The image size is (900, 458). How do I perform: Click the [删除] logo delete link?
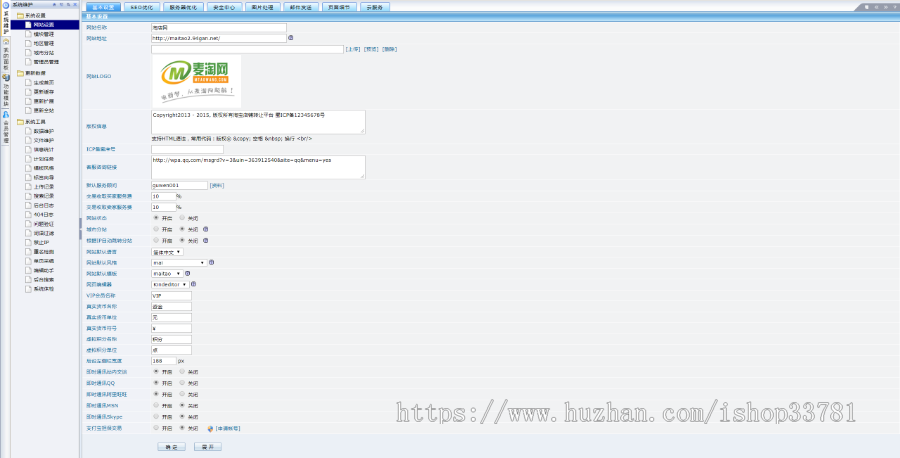click(x=390, y=49)
